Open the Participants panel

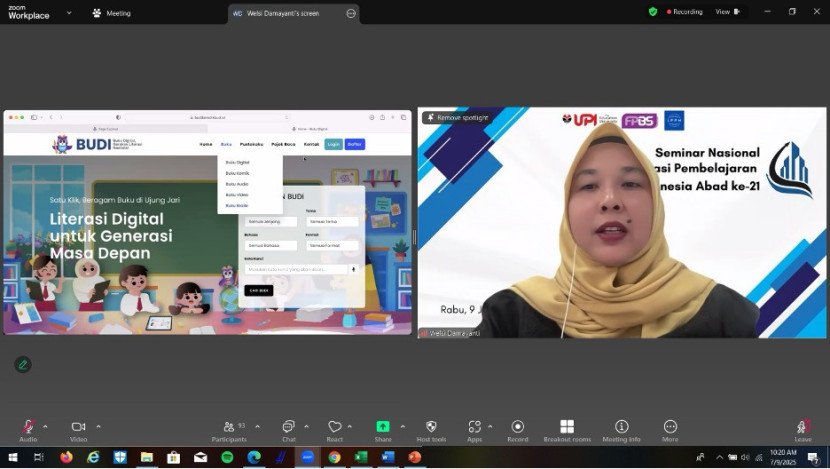point(229,427)
